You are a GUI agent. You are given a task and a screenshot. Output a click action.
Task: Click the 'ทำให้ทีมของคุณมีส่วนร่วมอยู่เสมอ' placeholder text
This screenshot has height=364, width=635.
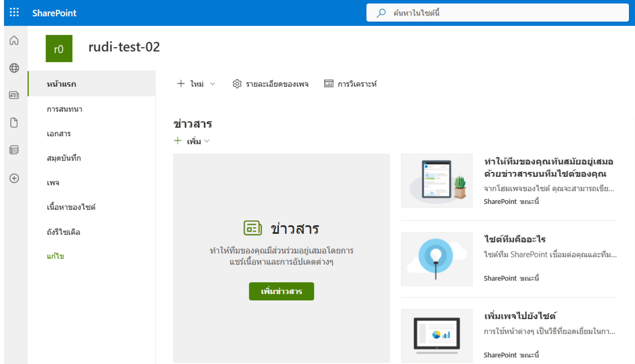coord(281,256)
